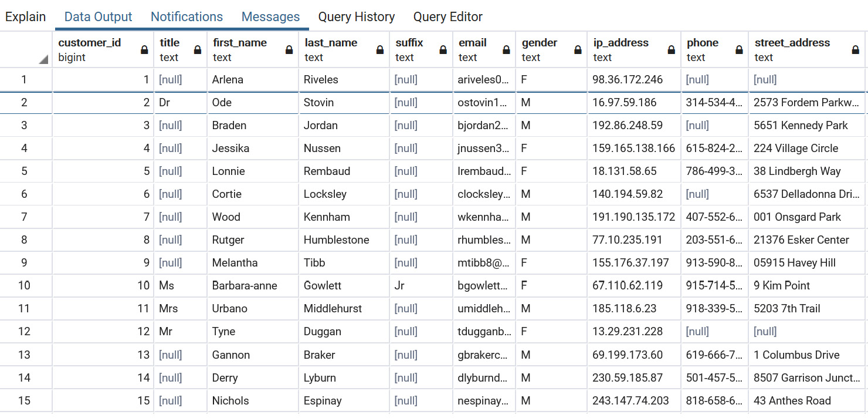Click the lock icon in customer_id column header

144,50
